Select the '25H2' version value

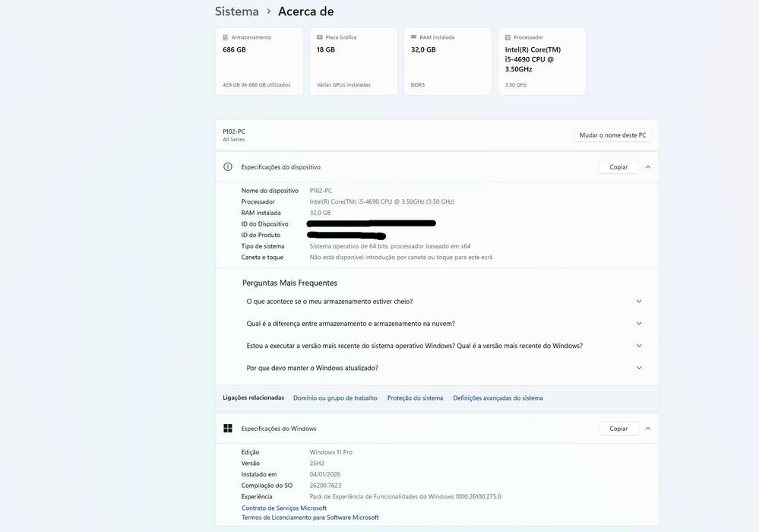317,464
